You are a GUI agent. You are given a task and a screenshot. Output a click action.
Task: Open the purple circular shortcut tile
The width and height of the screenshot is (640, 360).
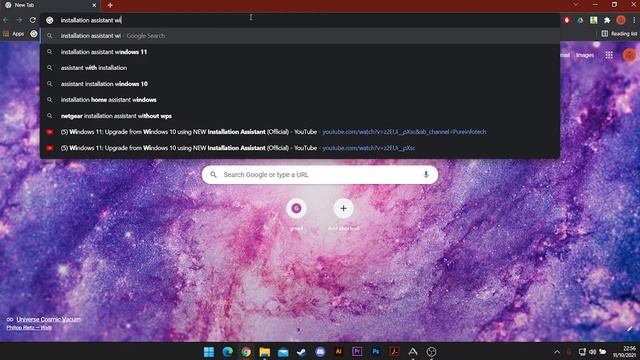[x=296, y=209]
